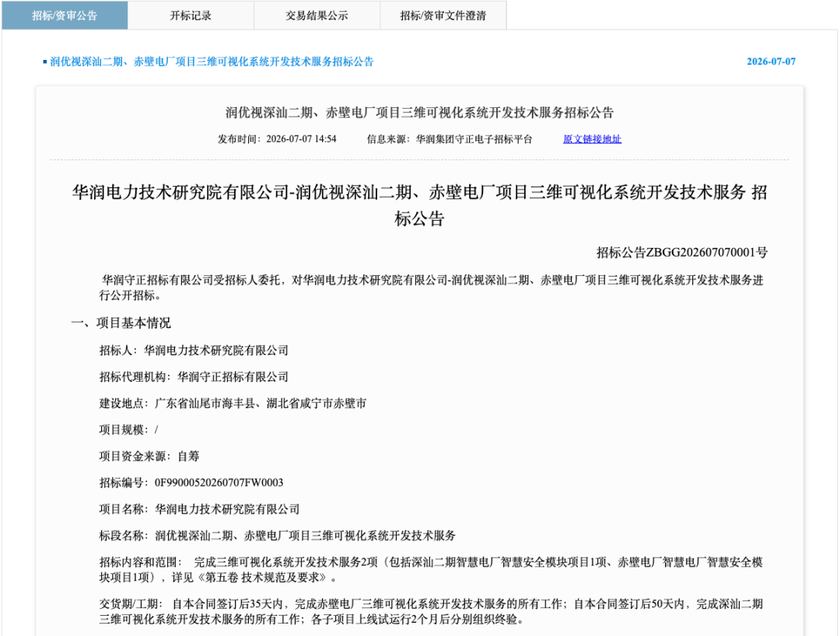Click the 招标人 华润电力技术研究院有限公司 line
Image resolution: width=840 pixels, height=636 pixels.
click(194, 350)
